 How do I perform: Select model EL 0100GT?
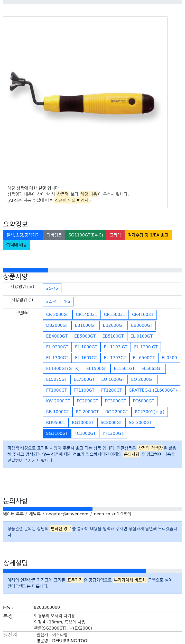[x=142, y=336]
